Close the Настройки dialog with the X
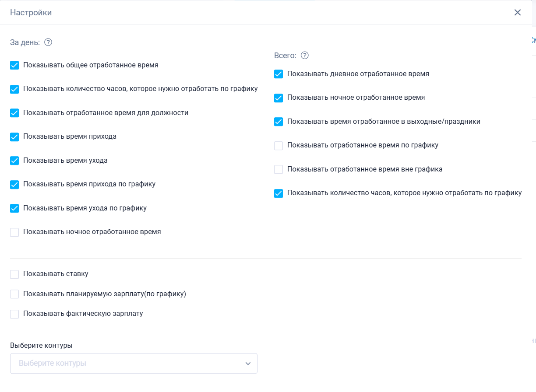This screenshot has width=536, height=392. point(518,12)
